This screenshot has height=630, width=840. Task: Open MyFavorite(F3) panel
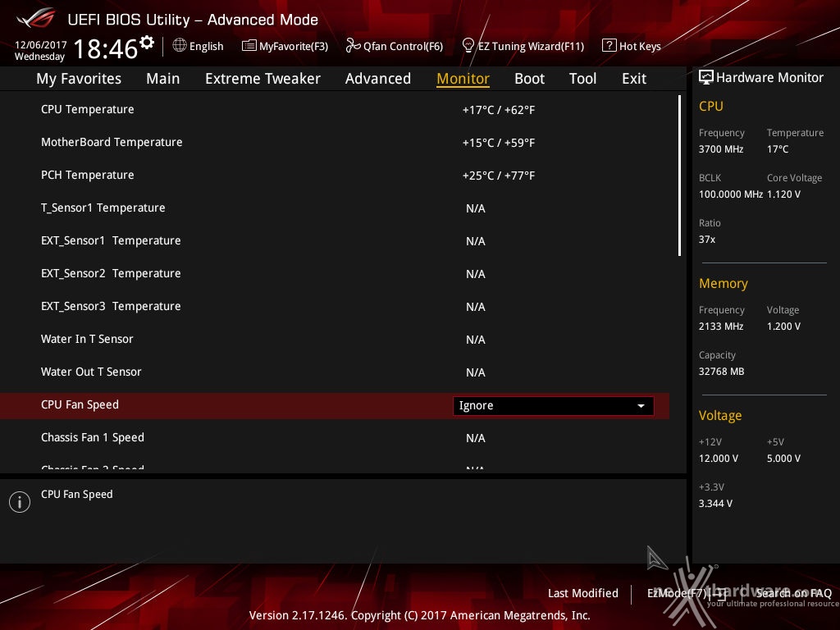point(294,46)
